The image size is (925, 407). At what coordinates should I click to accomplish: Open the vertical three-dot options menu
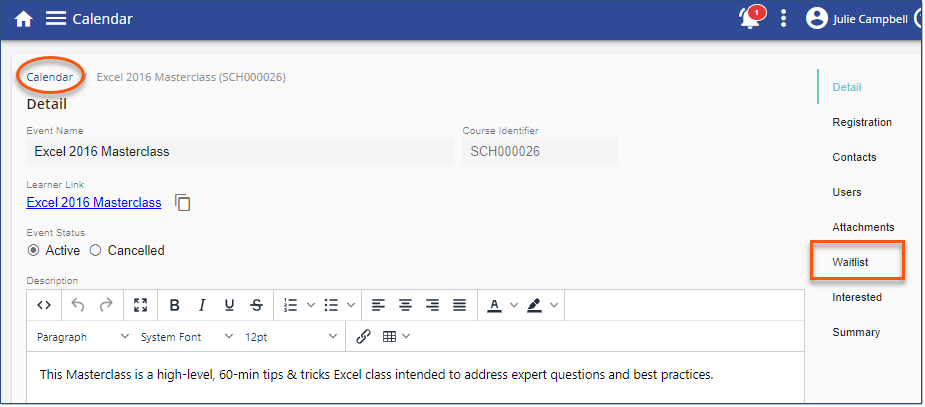pyautogui.click(x=783, y=19)
